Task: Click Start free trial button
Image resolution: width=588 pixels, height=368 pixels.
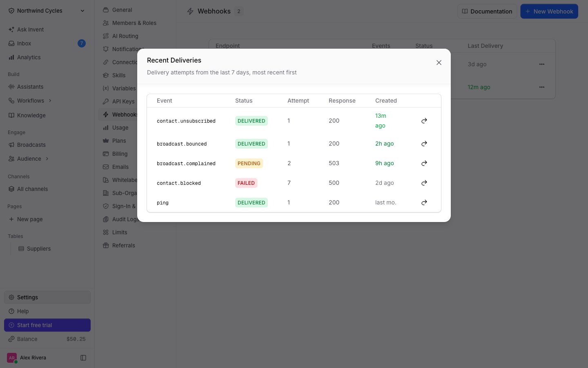Action: 47,325
